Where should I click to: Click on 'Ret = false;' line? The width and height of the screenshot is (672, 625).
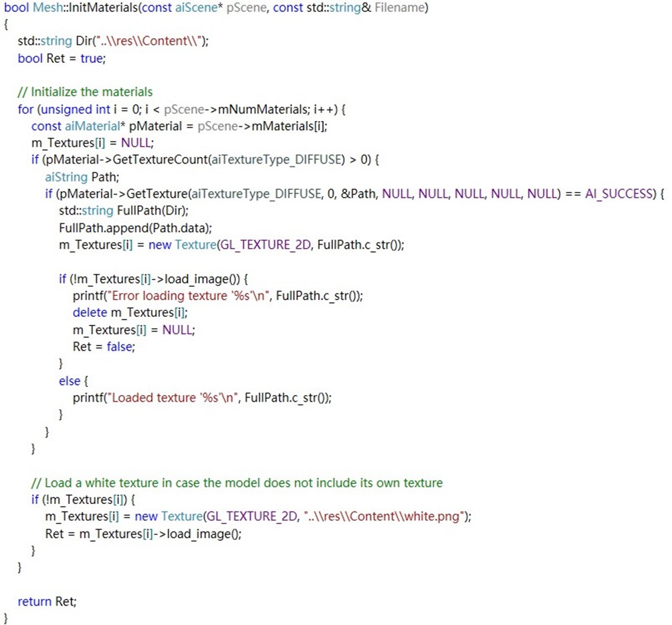pos(104,347)
